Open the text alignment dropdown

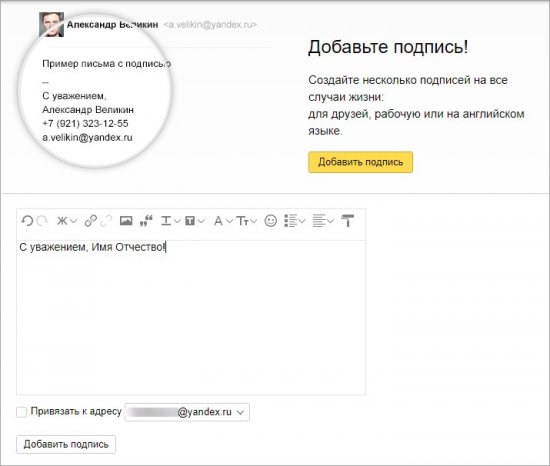pyautogui.click(x=323, y=221)
